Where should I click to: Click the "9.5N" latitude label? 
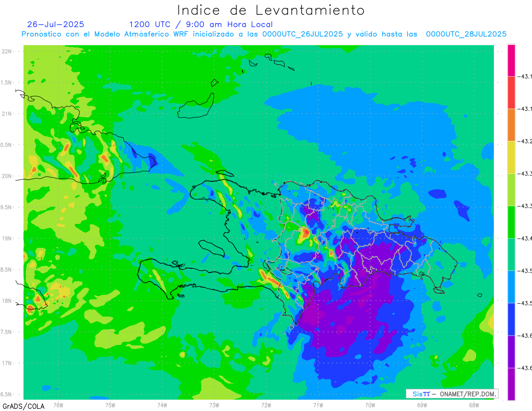6,207
